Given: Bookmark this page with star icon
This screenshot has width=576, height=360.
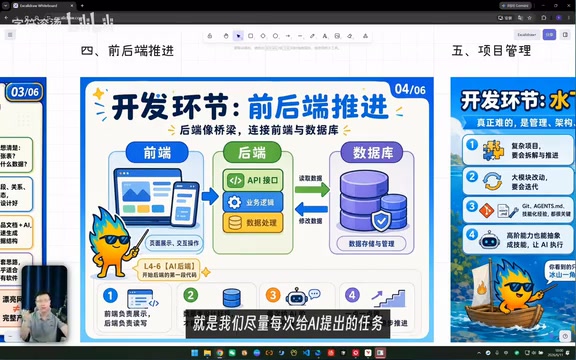Looking at the screenshot, I should (x=529, y=18).
